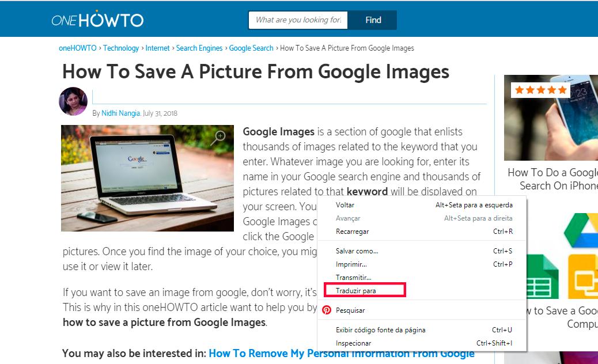
Task: Choose 'Salvar como...' from context menu
Action: coord(357,251)
